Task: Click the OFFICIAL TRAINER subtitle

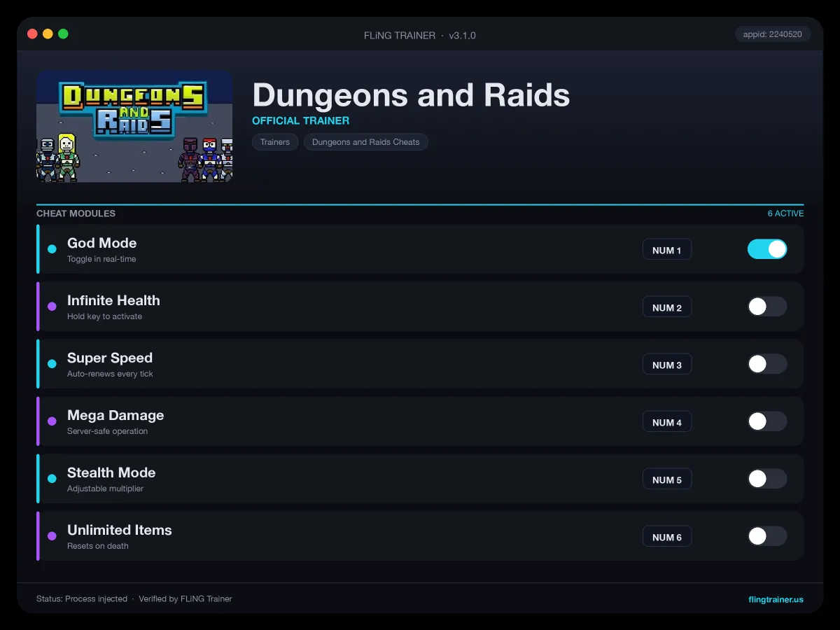Action: (301, 120)
